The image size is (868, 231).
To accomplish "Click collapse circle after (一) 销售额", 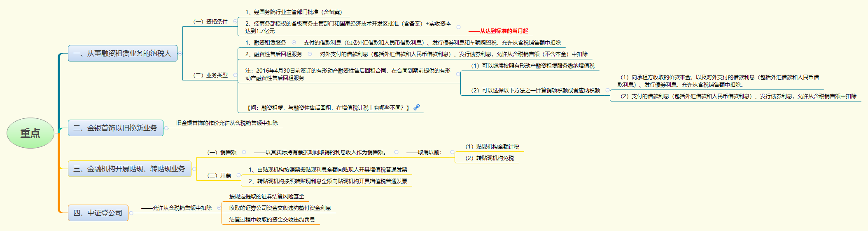I will click(x=244, y=152).
